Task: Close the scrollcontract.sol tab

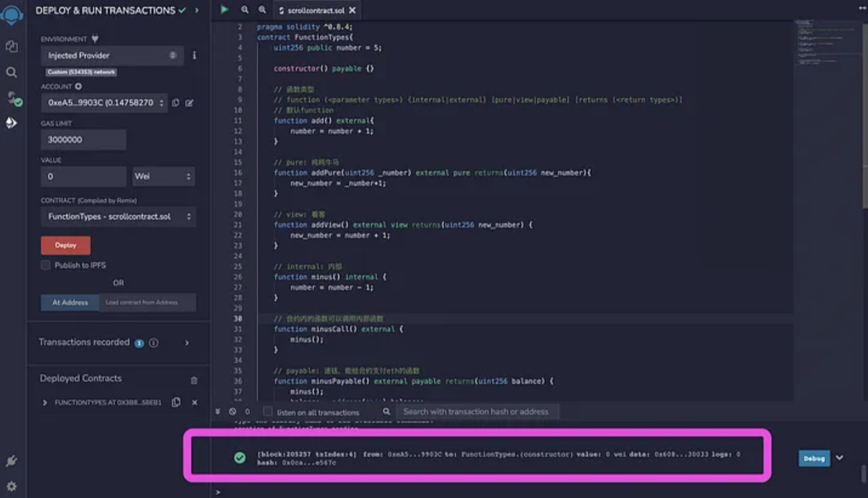Action: (x=352, y=10)
